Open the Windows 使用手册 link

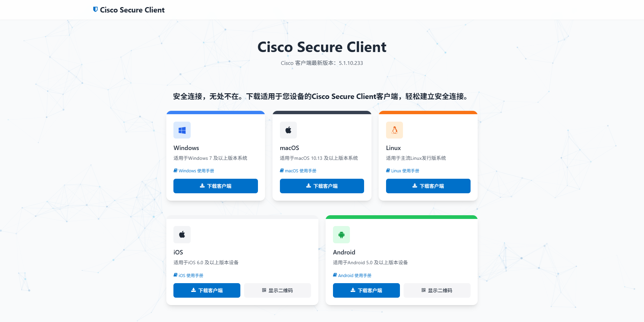point(194,171)
